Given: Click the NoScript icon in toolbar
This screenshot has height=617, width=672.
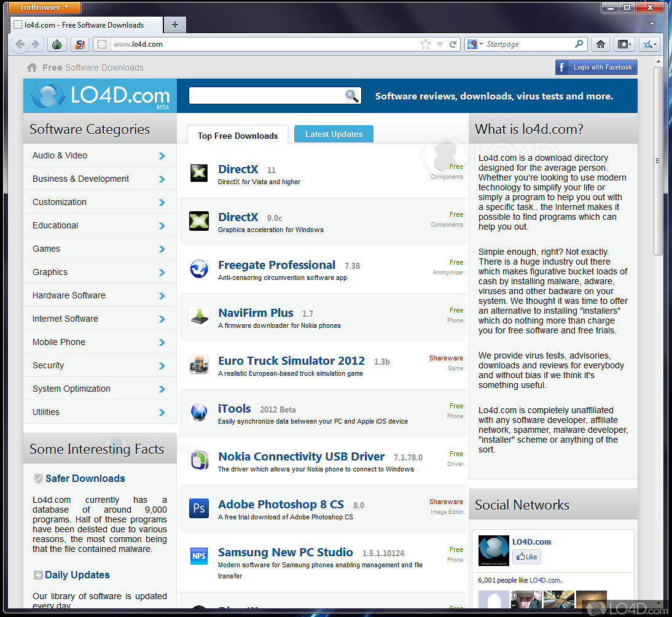Looking at the screenshot, I should point(79,44).
